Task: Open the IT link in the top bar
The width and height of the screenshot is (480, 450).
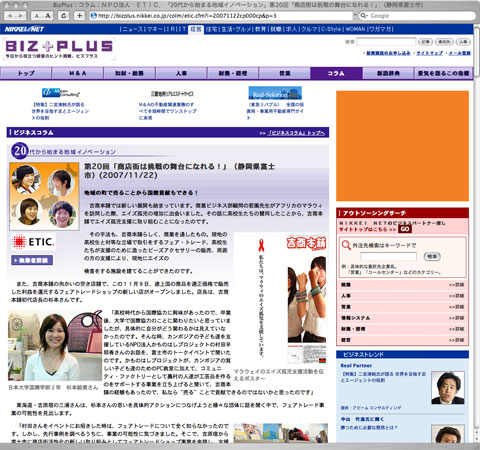Action: (x=182, y=29)
